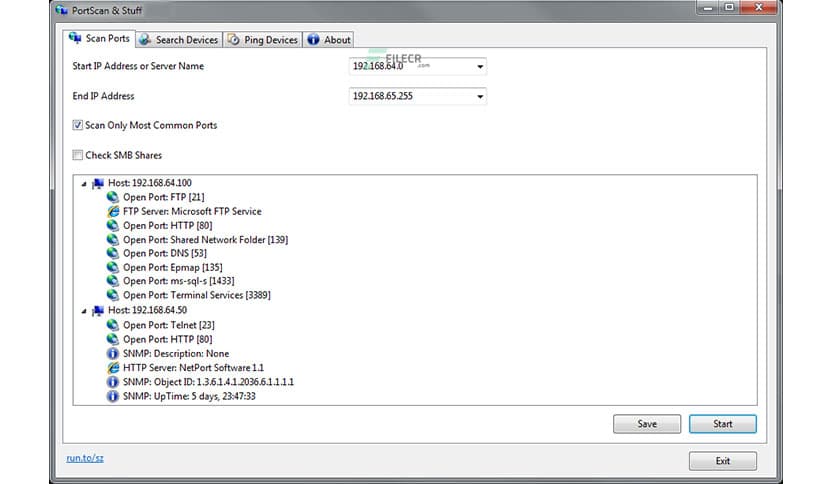Click globe icon of HTTP [80] under host 192.168.64.100

tap(112, 225)
